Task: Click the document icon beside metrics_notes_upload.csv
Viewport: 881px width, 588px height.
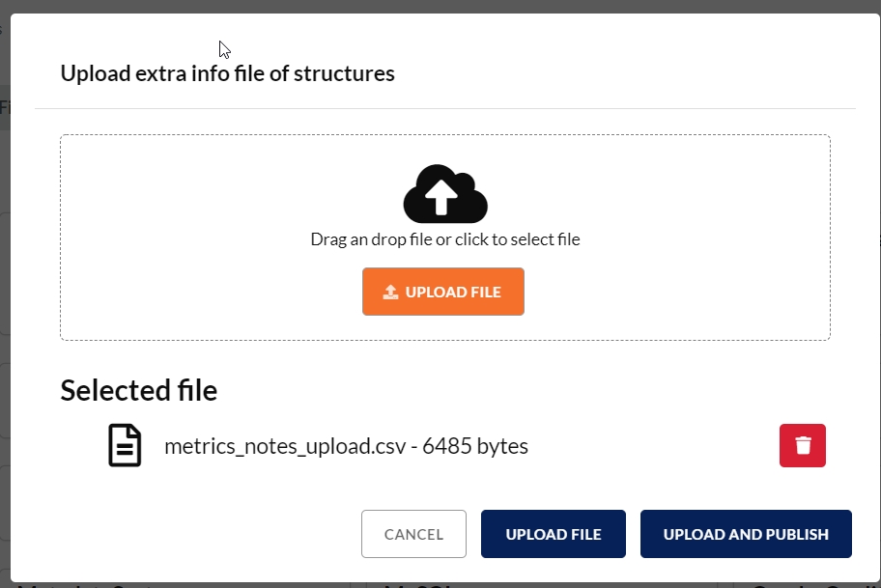Action: 125,445
